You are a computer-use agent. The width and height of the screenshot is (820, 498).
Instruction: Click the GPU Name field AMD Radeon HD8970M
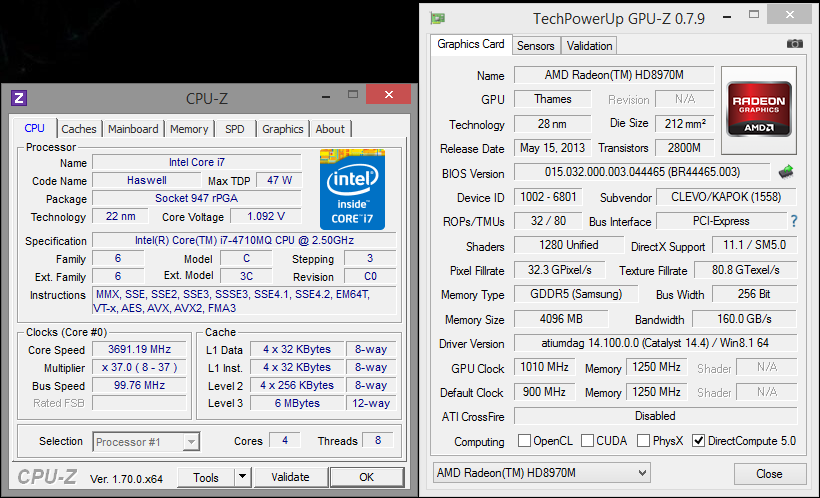coord(614,75)
